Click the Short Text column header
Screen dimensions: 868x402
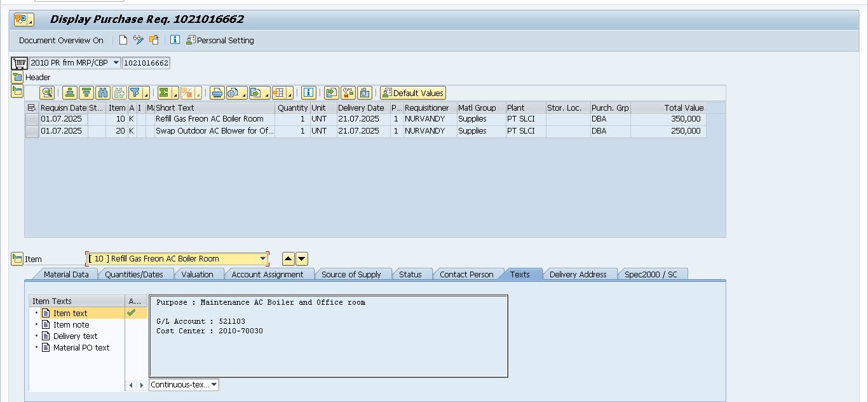click(215, 108)
